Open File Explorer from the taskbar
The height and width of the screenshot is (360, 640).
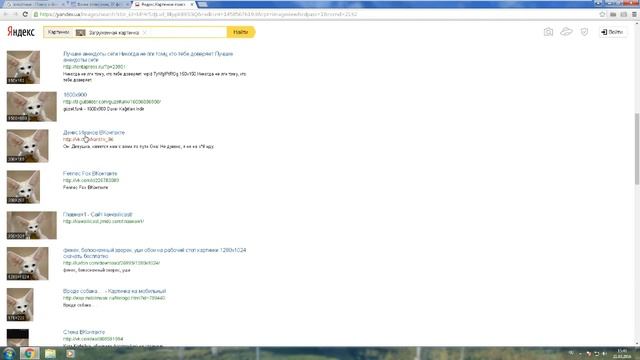(x=50, y=353)
